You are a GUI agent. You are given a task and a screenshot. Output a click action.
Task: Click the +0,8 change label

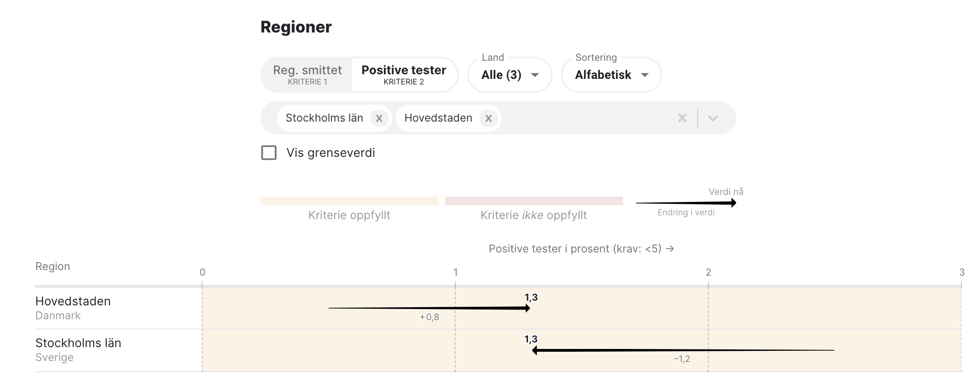[x=429, y=317]
